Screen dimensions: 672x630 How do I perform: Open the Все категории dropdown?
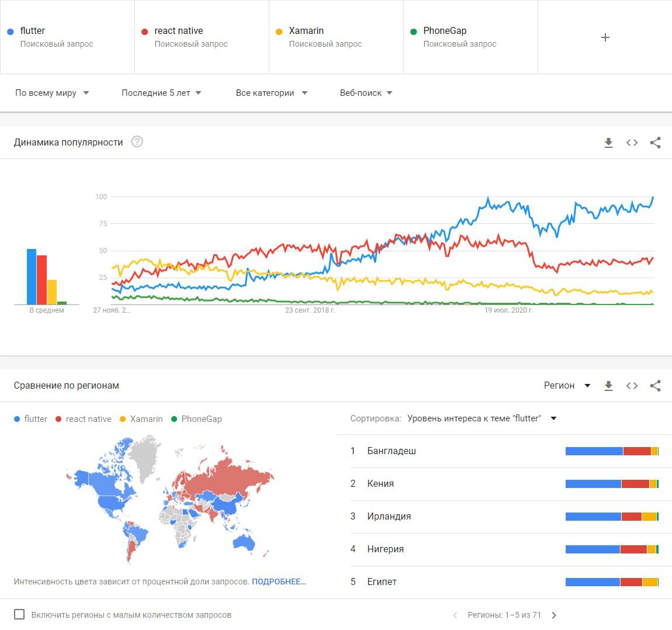coord(271,93)
